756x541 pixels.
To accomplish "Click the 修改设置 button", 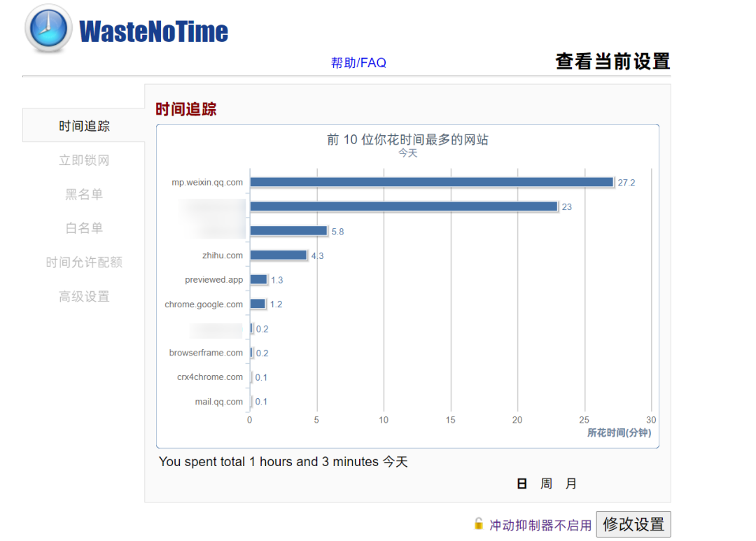I will point(633,524).
